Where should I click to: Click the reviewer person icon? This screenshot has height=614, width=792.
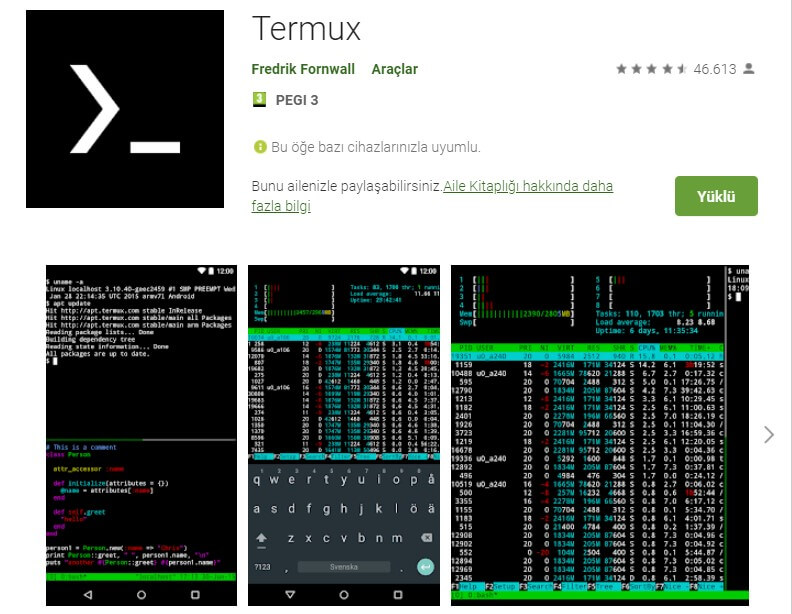click(749, 69)
